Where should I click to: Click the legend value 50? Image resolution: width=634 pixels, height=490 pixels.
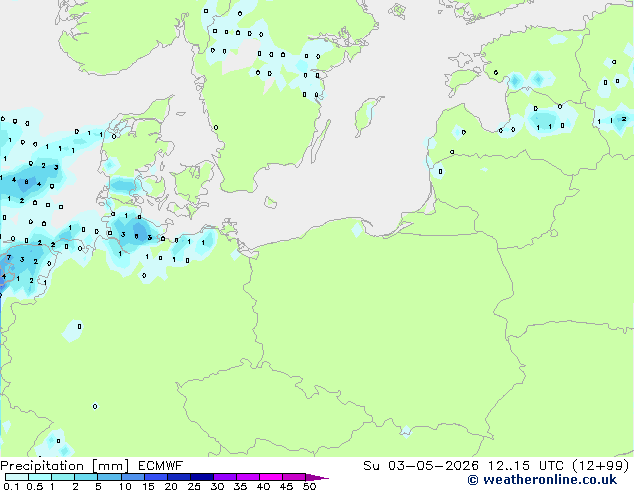click(309, 486)
